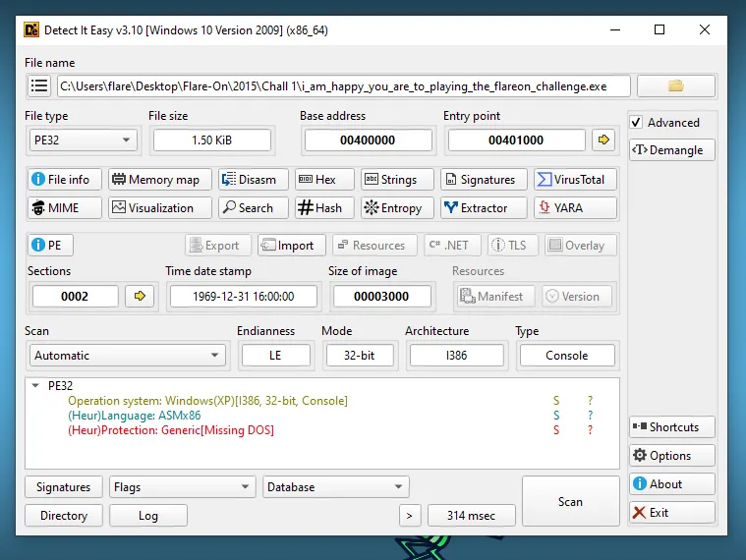This screenshot has height=560, width=746.
Task: Open the Options settings
Action: (672, 456)
